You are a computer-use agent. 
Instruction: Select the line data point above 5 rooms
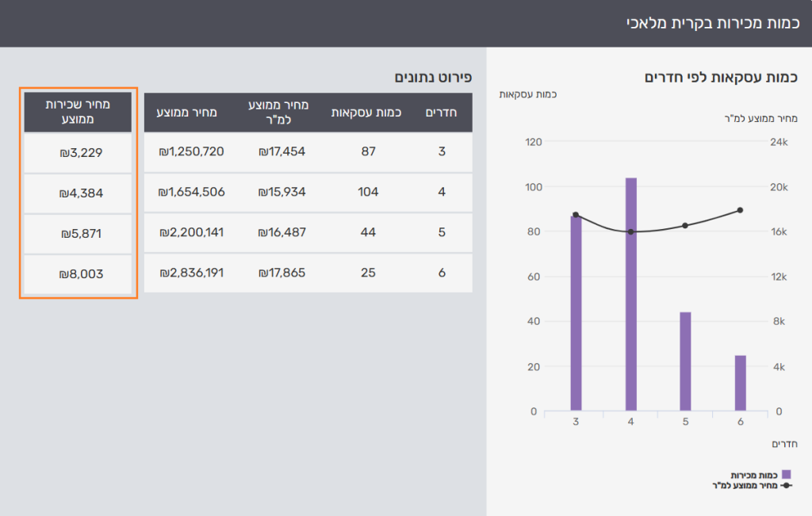[685, 225]
